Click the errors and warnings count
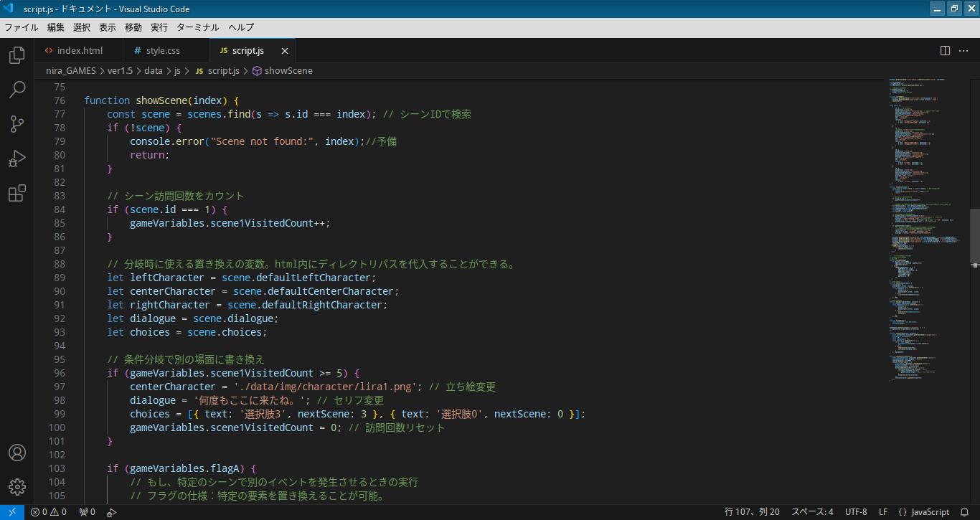This screenshot has height=520, width=980. 49,512
